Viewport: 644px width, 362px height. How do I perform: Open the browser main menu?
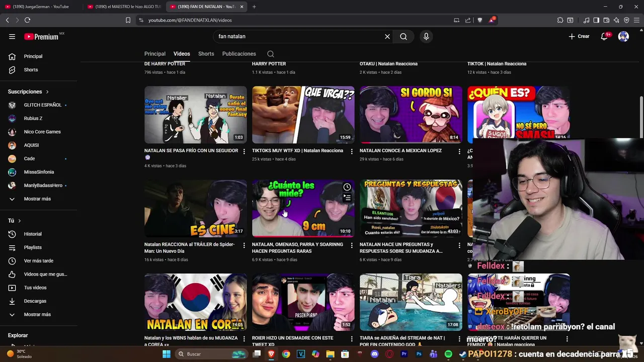coord(636,20)
